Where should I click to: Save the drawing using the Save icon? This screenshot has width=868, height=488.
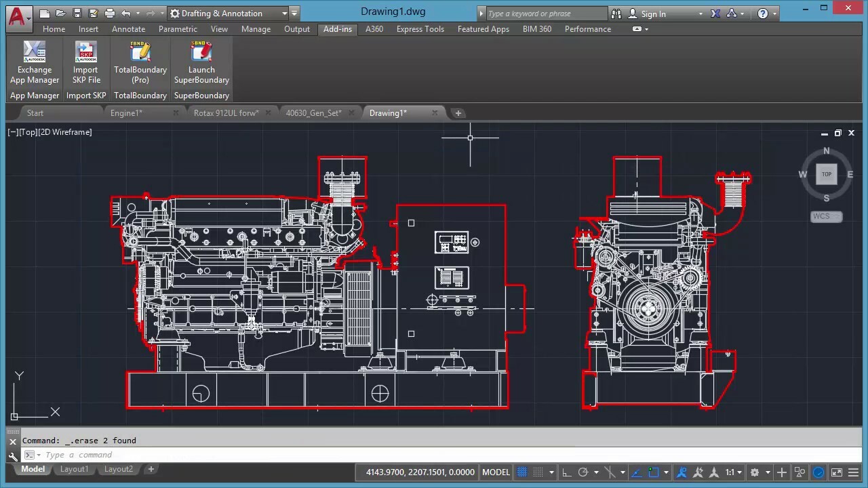tap(77, 13)
